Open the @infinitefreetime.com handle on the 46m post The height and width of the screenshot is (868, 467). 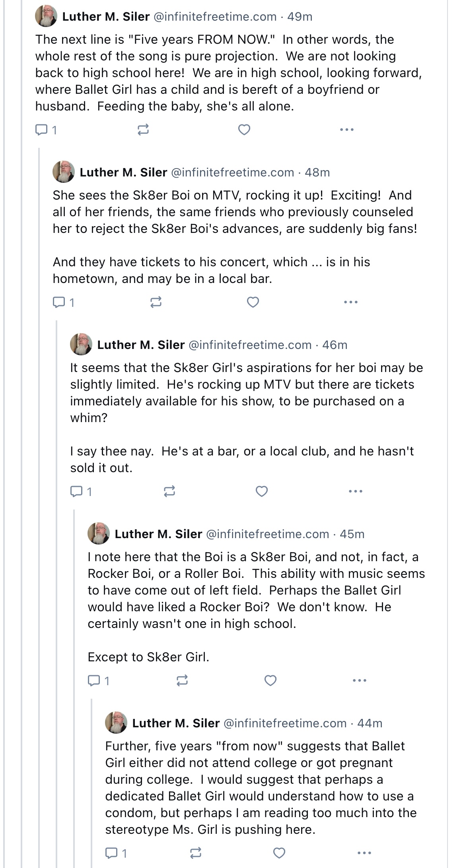click(x=250, y=345)
